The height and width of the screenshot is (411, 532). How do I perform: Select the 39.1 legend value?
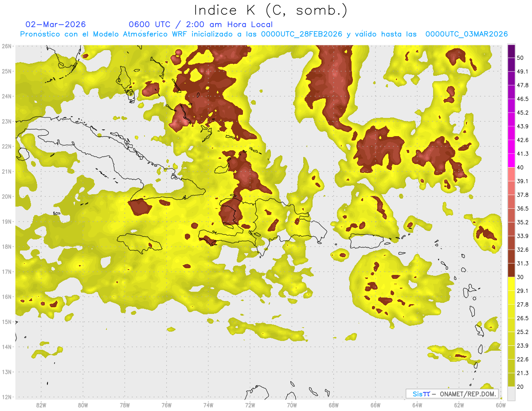[523, 181]
